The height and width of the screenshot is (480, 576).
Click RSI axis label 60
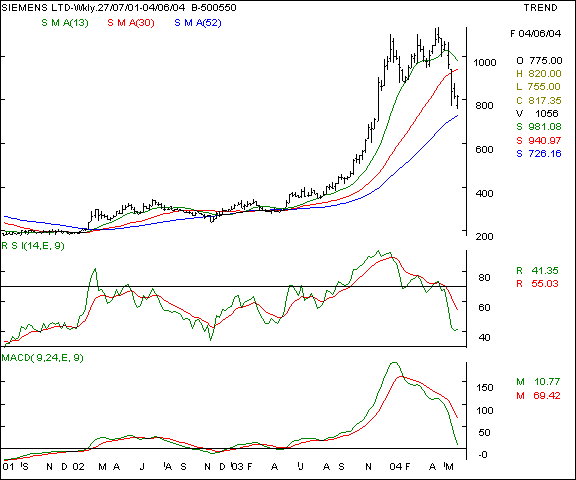coord(484,307)
